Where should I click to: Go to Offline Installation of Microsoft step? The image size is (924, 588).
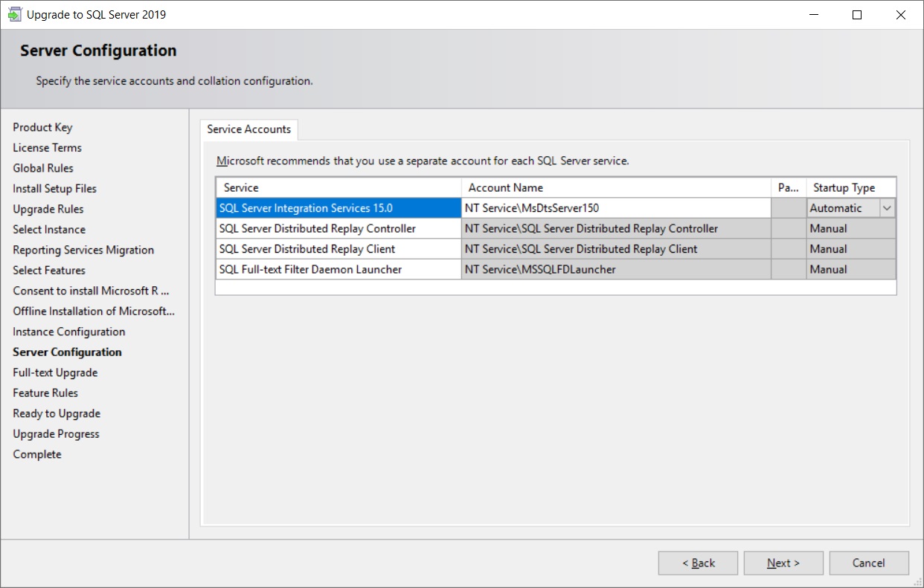94,311
